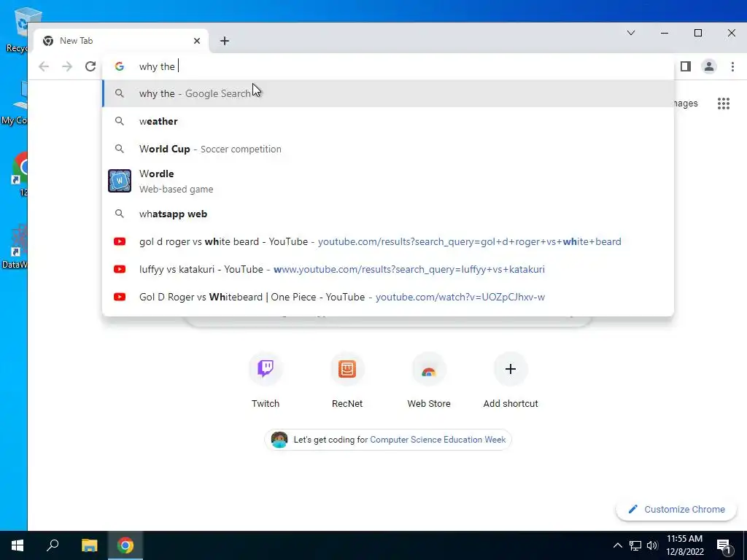Click search icon beside weather suggestion

pos(120,121)
